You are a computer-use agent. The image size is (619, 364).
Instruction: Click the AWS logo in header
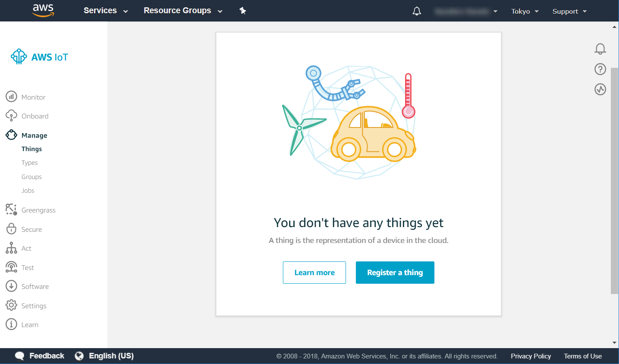[43, 10]
